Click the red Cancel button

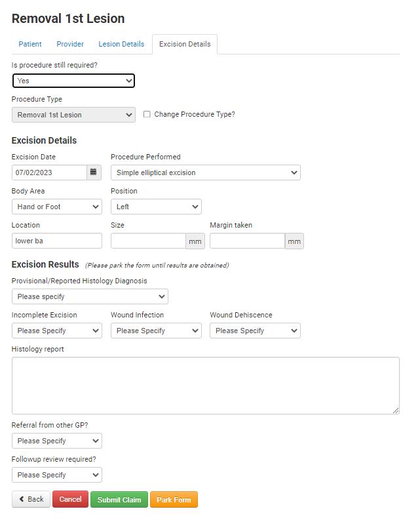[70, 499]
